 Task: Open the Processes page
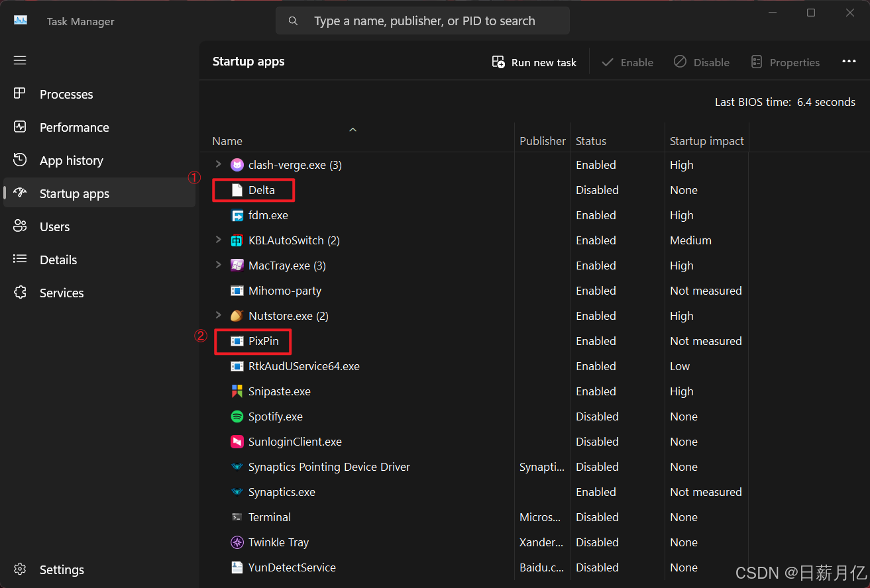pyautogui.click(x=99, y=94)
